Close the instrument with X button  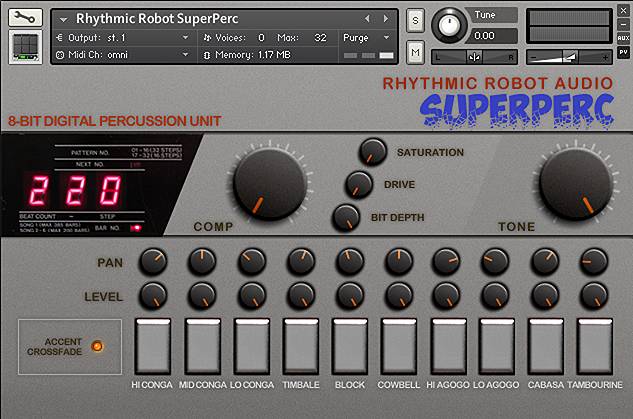click(x=623, y=10)
